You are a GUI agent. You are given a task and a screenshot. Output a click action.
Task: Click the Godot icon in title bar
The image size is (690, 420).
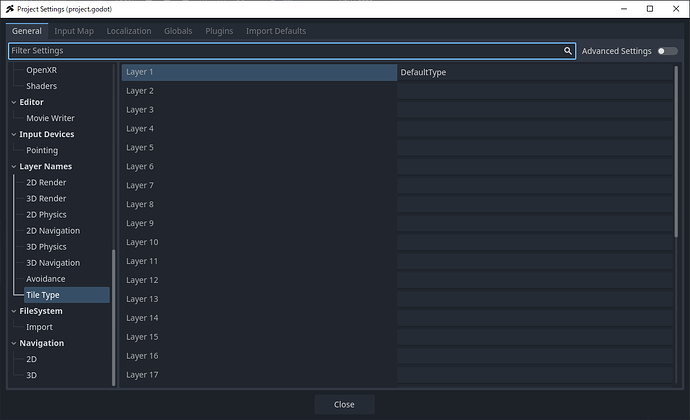(x=10, y=9)
